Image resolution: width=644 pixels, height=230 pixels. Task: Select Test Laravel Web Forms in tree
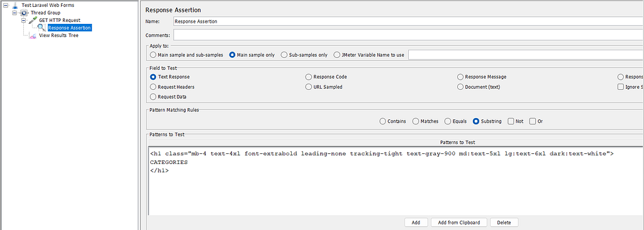click(48, 5)
